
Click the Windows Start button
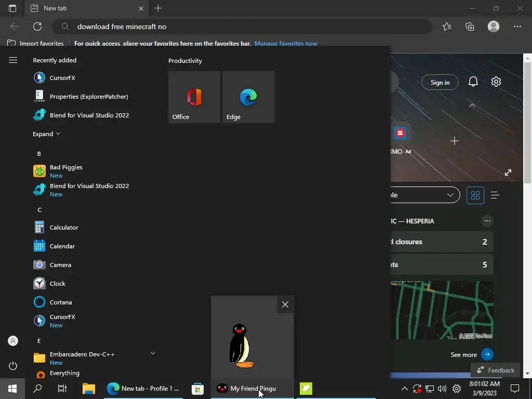coord(12,389)
